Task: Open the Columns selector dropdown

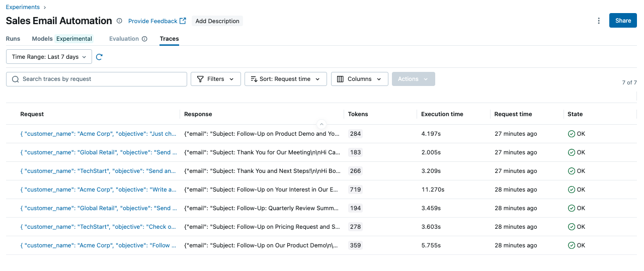Action: point(359,79)
